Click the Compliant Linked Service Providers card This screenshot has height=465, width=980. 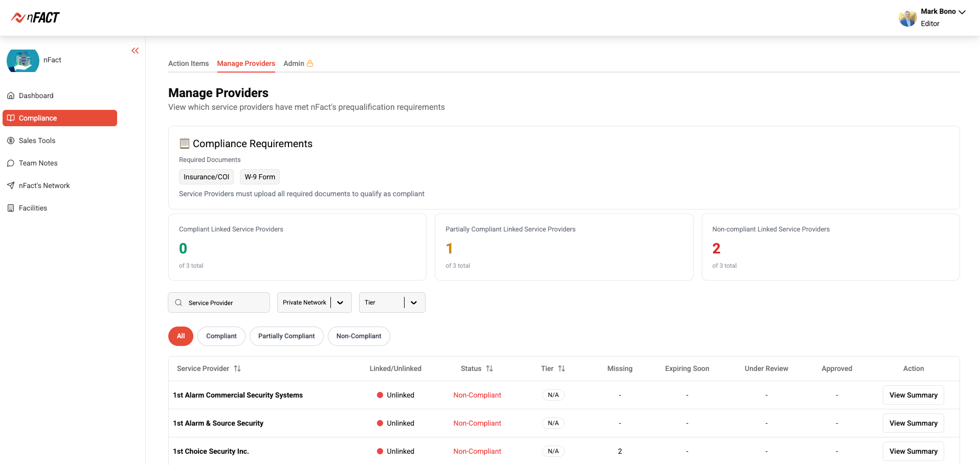click(x=297, y=247)
